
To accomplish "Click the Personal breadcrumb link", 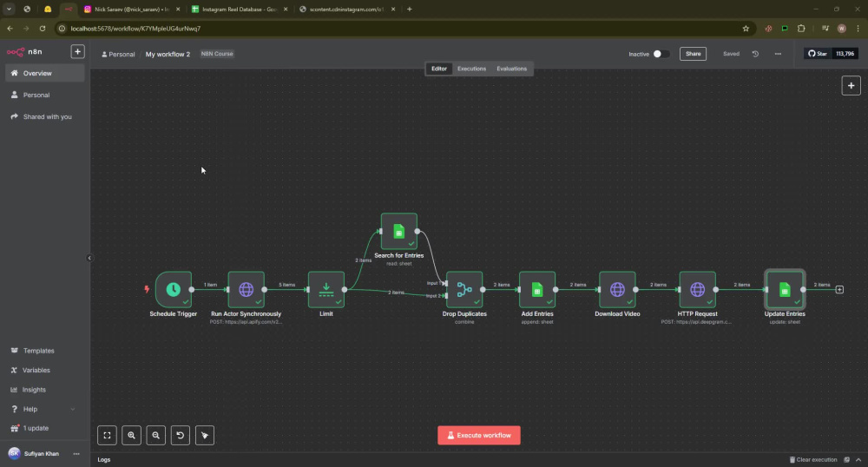I will pos(118,54).
